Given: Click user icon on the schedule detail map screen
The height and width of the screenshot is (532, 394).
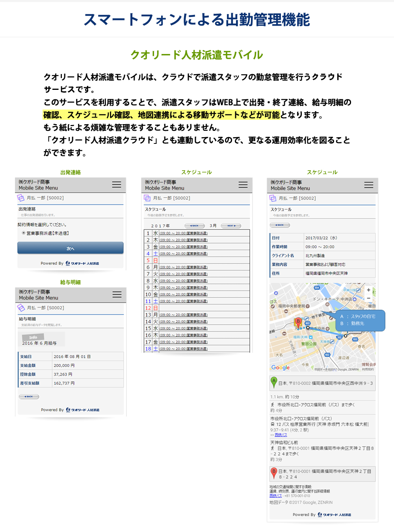Looking at the screenshot, I should [x=273, y=198].
